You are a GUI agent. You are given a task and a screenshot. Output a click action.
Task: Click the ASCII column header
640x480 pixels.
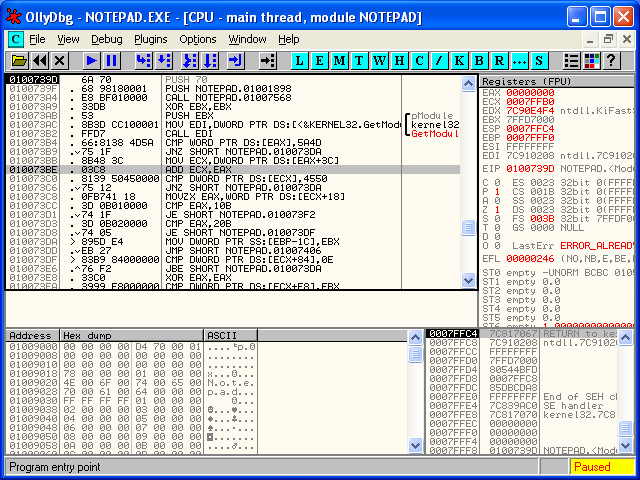(x=230, y=336)
